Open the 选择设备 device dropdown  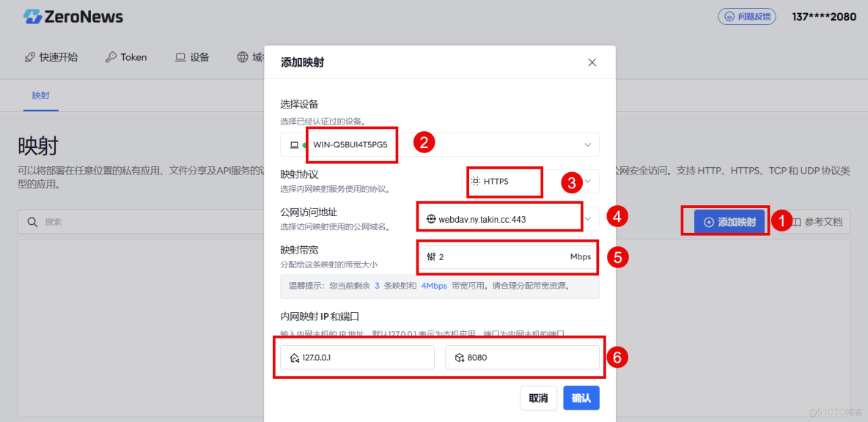pyautogui.click(x=586, y=145)
